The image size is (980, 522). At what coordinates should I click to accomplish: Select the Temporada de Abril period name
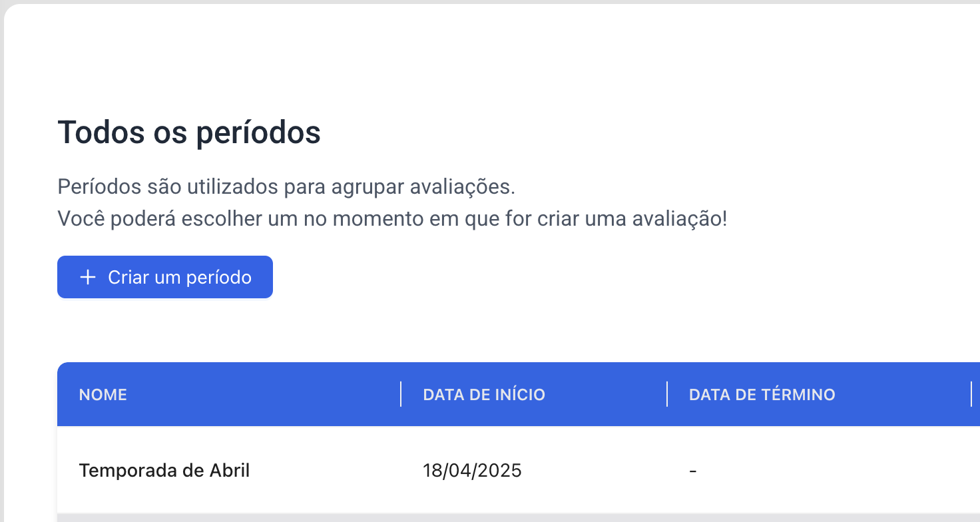164,471
